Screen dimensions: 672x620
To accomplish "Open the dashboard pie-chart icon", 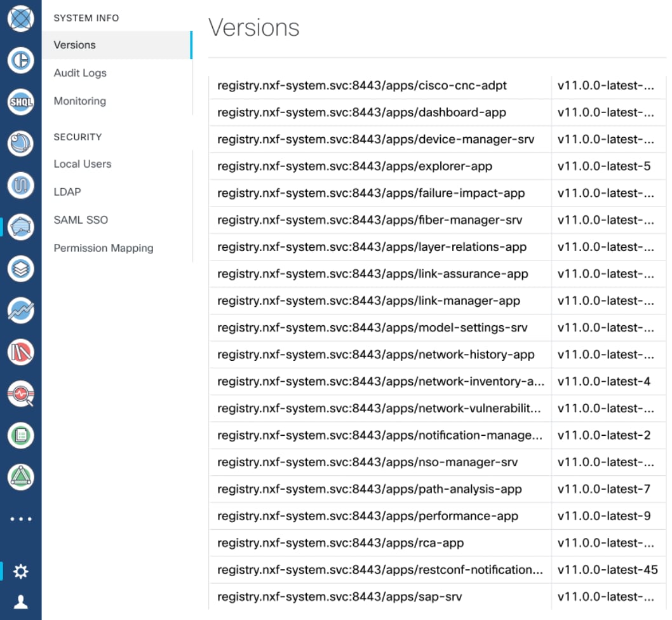I will (x=21, y=61).
